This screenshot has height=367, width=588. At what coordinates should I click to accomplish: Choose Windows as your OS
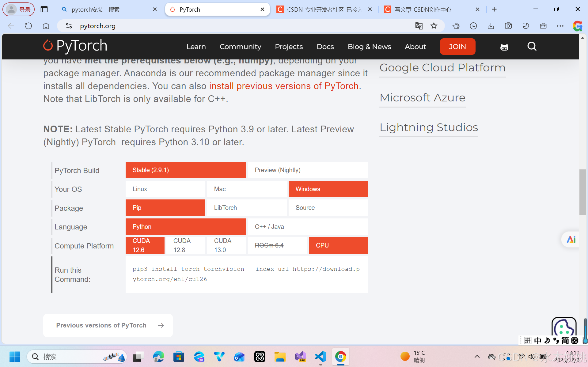[x=328, y=189]
